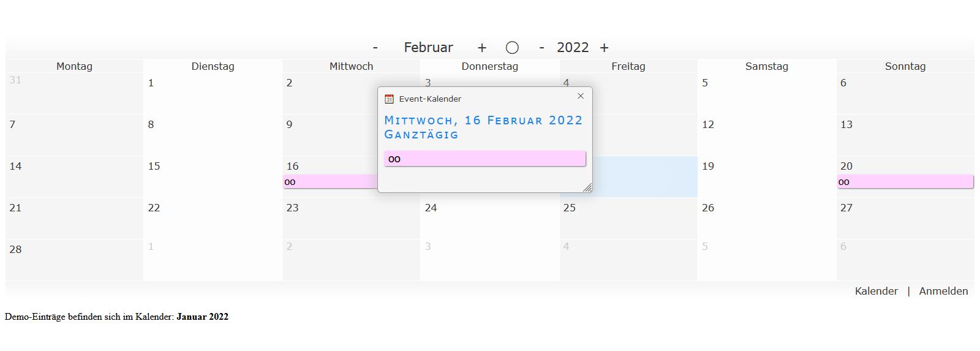Choose day 22 in the calendar
The image size is (980, 351).
(x=213, y=218)
